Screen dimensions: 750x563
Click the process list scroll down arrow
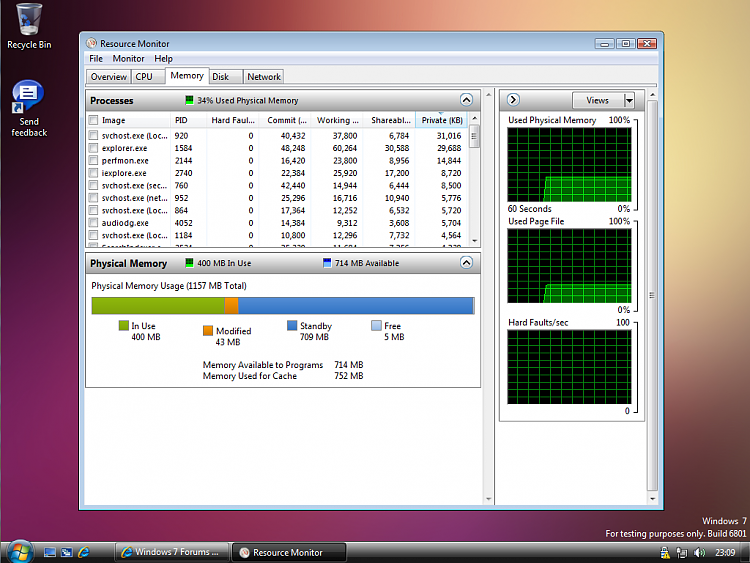click(474, 241)
